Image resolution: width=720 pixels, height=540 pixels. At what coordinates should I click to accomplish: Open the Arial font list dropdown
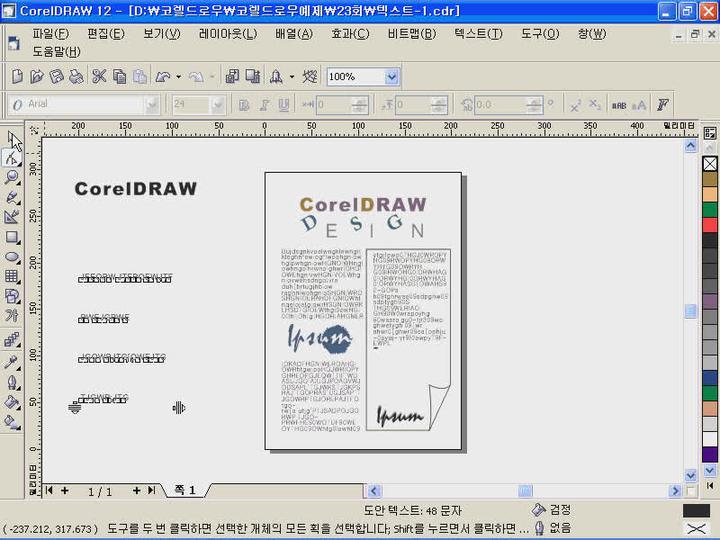(151, 105)
